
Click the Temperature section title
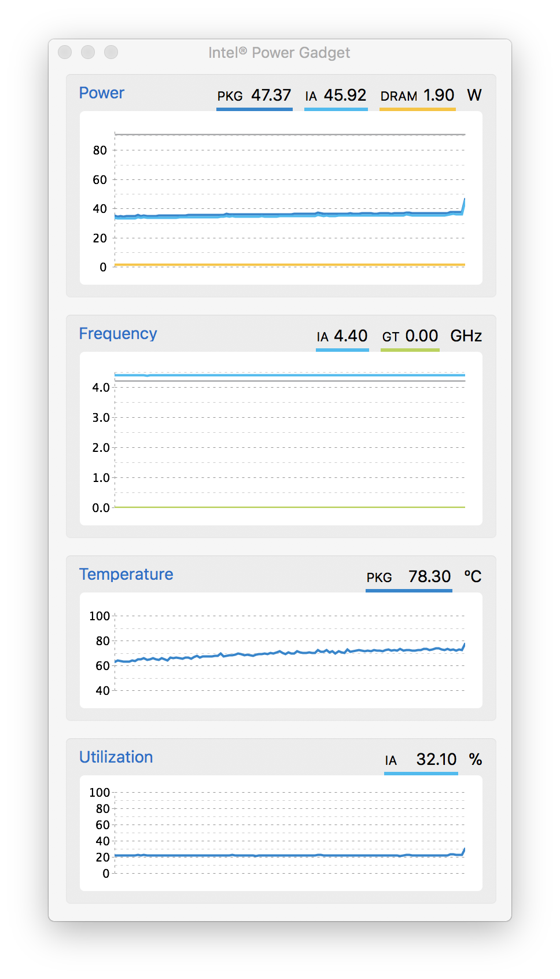click(126, 575)
